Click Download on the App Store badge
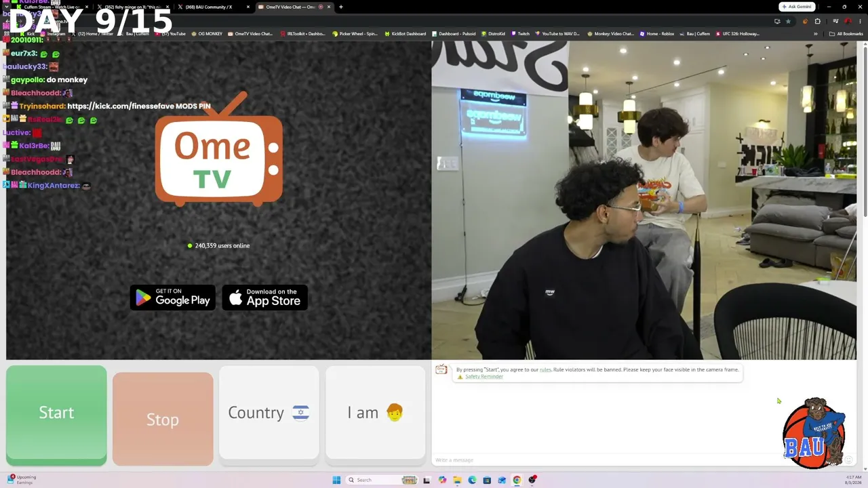The height and width of the screenshot is (488, 868). pos(265,298)
